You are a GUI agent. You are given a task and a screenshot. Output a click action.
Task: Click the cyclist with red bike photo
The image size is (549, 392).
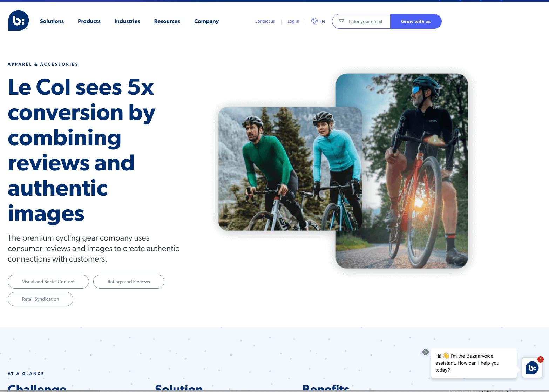tap(415, 171)
